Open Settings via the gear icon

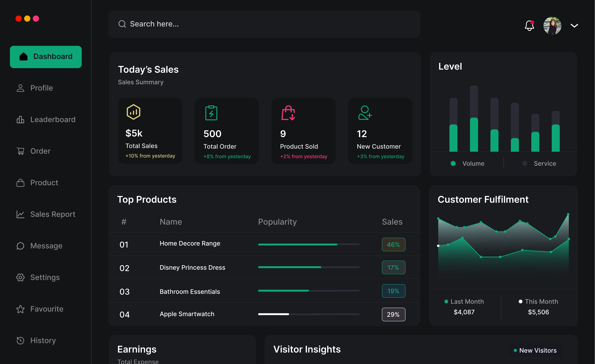20,277
